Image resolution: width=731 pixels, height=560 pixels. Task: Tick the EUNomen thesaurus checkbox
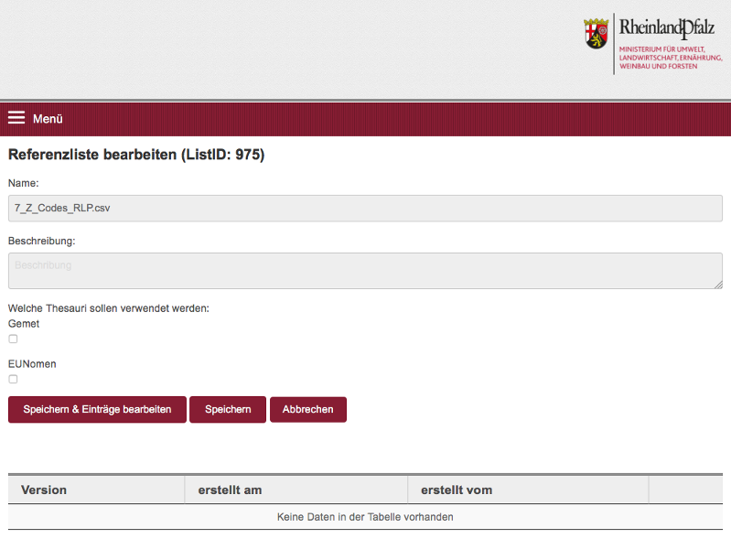13,379
